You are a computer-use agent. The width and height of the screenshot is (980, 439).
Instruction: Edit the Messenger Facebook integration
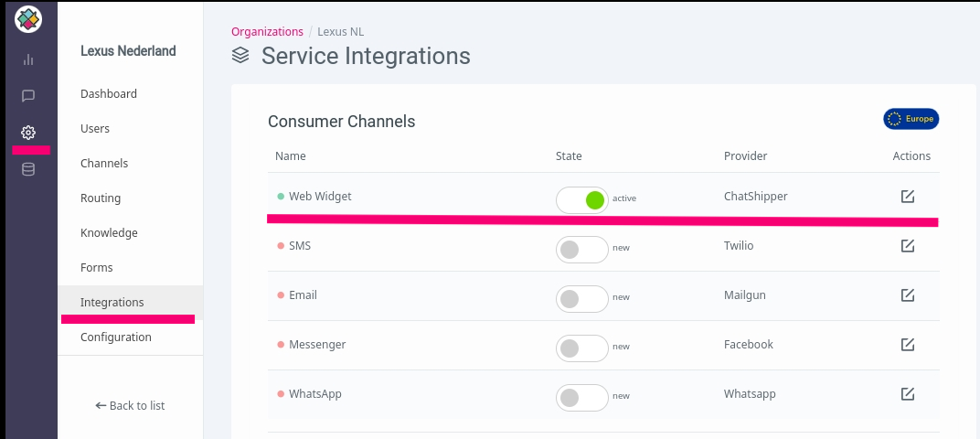(x=908, y=345)
